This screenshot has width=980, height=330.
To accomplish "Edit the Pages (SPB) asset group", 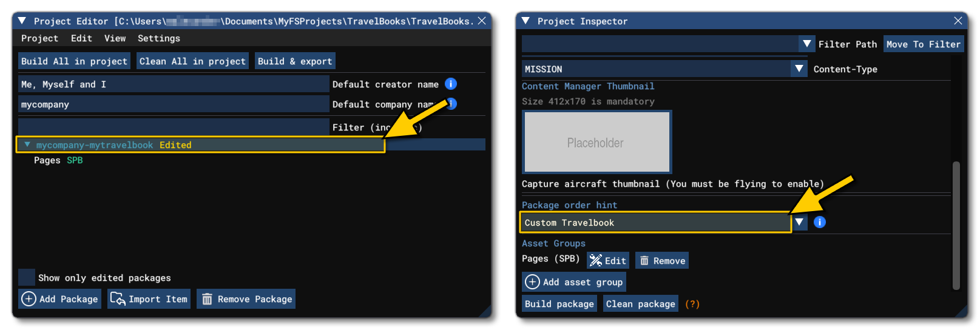I will (x=608, y=260).
